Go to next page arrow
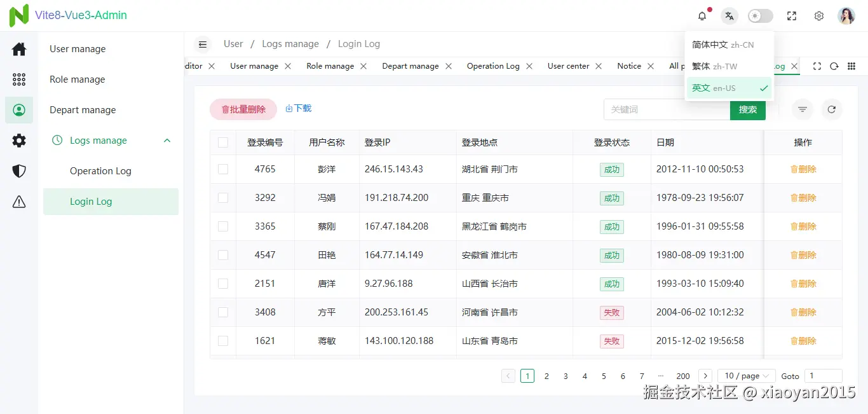 (705, 376)
